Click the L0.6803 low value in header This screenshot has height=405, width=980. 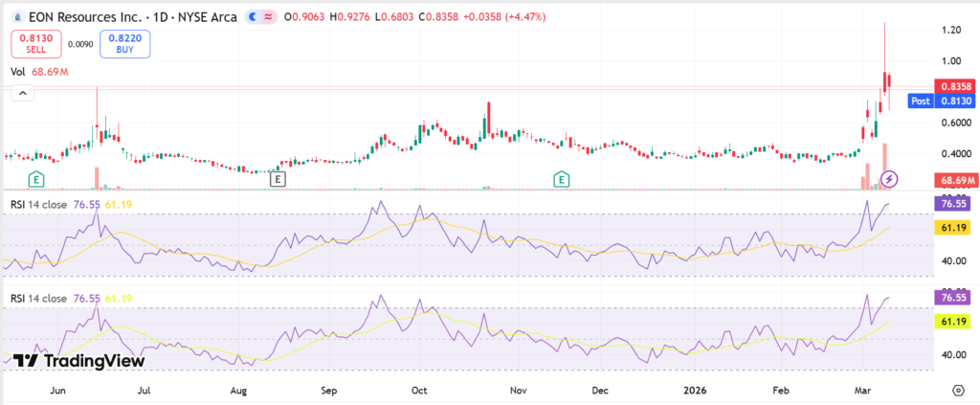[393, 17]
